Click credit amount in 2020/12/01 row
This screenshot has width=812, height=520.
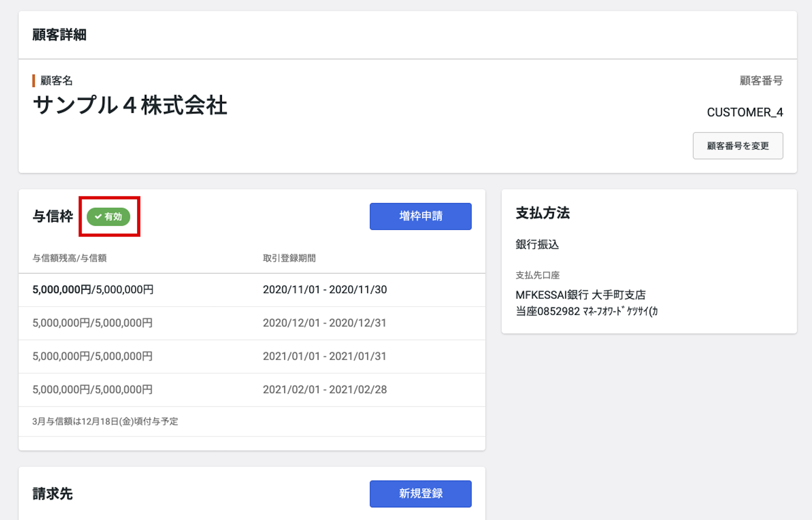(92, 323)
